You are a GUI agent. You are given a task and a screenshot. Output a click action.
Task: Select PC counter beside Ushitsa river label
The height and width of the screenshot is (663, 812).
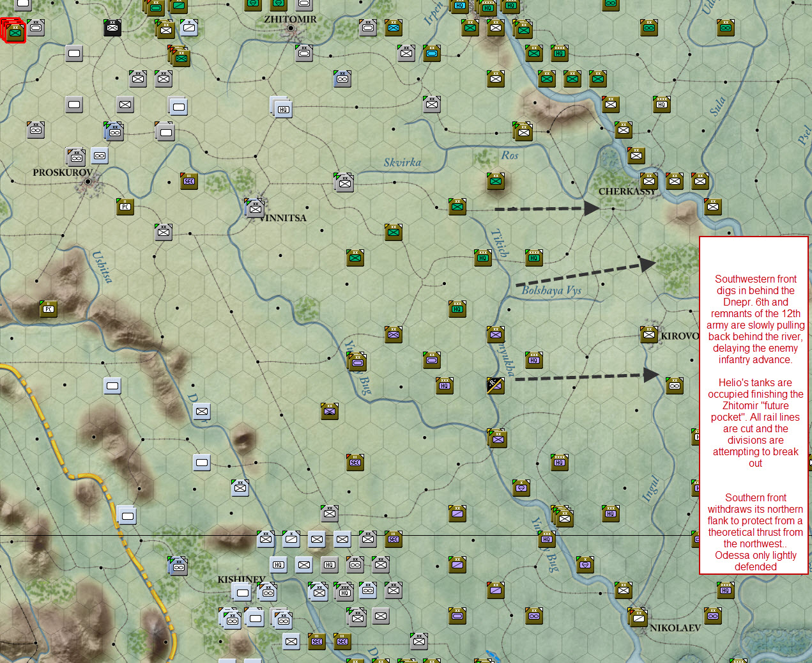click(49, 309)
